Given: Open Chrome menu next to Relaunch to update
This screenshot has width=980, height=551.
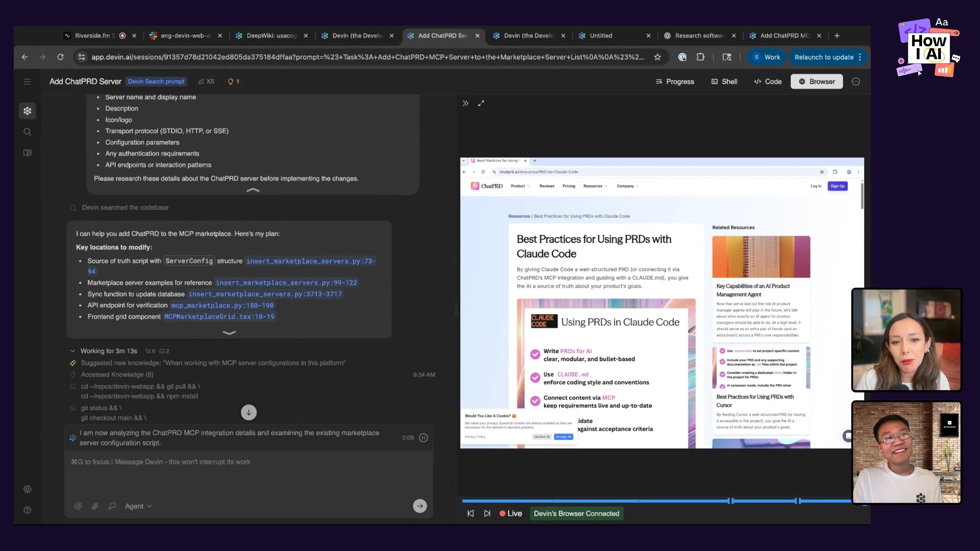Looking at the screenshot, I should (860, 57).
